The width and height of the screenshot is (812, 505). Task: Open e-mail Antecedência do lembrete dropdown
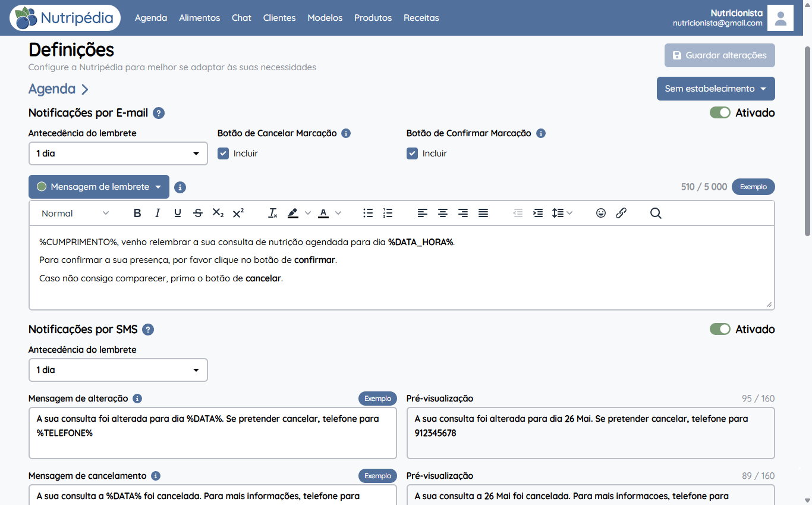[118, 153]
